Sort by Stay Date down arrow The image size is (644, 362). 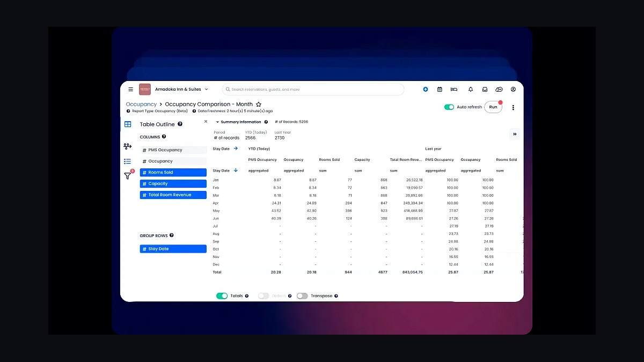(x=236, y=170)
